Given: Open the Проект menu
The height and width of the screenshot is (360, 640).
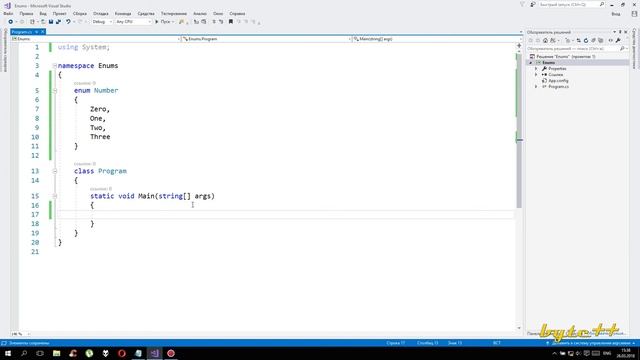Looking at the screenshot, I should pos(60,13).
